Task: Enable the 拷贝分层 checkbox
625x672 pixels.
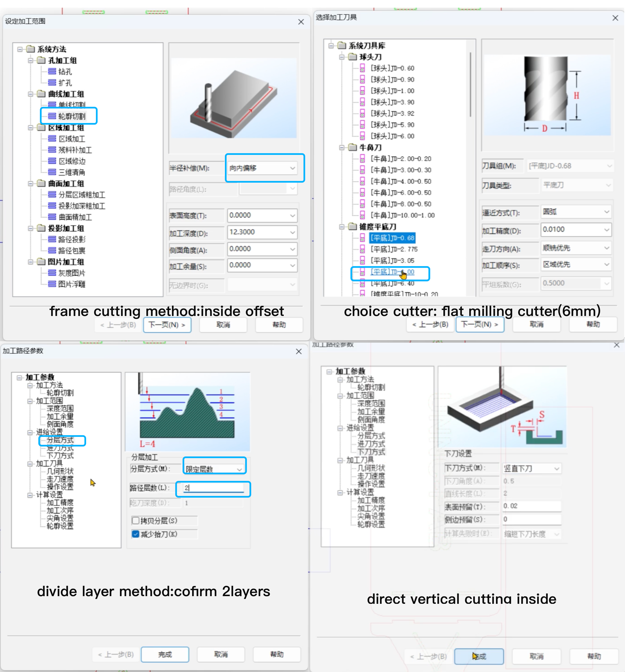Action: [x=136, y=521]
